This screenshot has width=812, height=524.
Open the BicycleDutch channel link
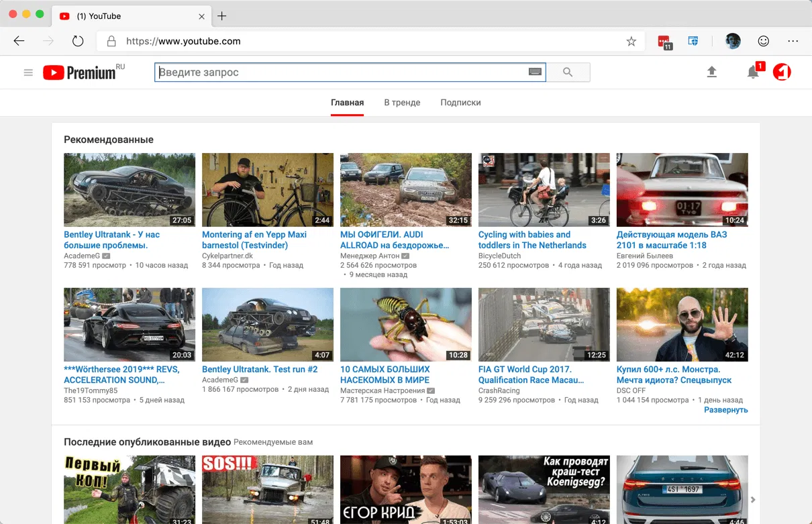tap(499, 256)
